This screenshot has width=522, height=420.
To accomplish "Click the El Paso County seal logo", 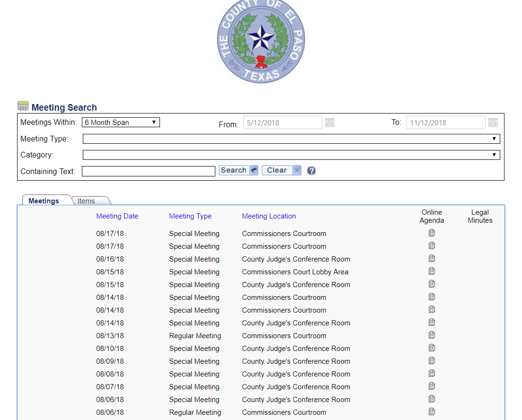I will pos(261,40).
